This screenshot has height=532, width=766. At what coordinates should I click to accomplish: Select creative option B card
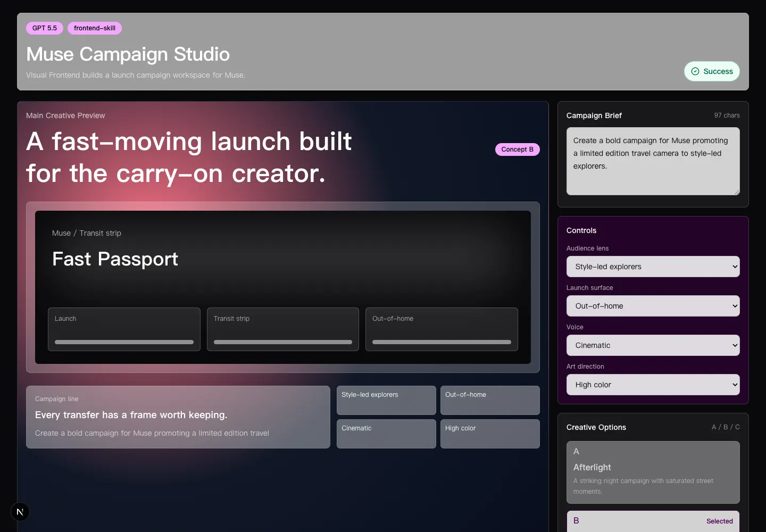pos(653,521)
